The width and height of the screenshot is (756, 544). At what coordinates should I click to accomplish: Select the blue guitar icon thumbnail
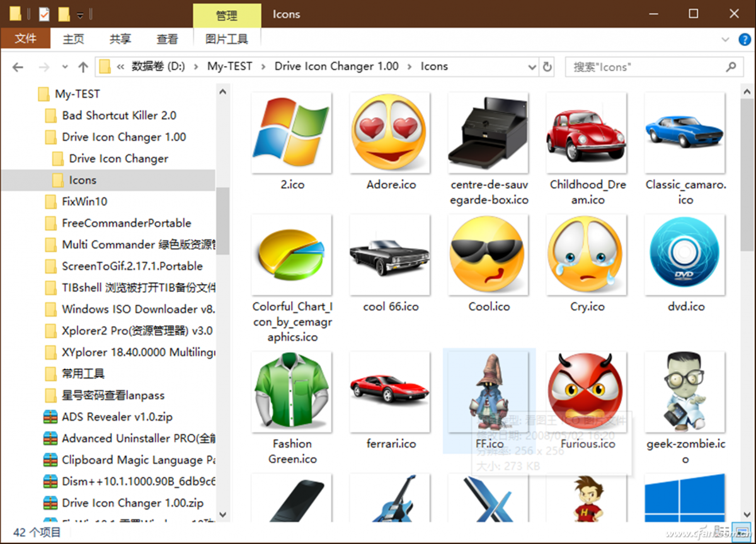[390, 498]
